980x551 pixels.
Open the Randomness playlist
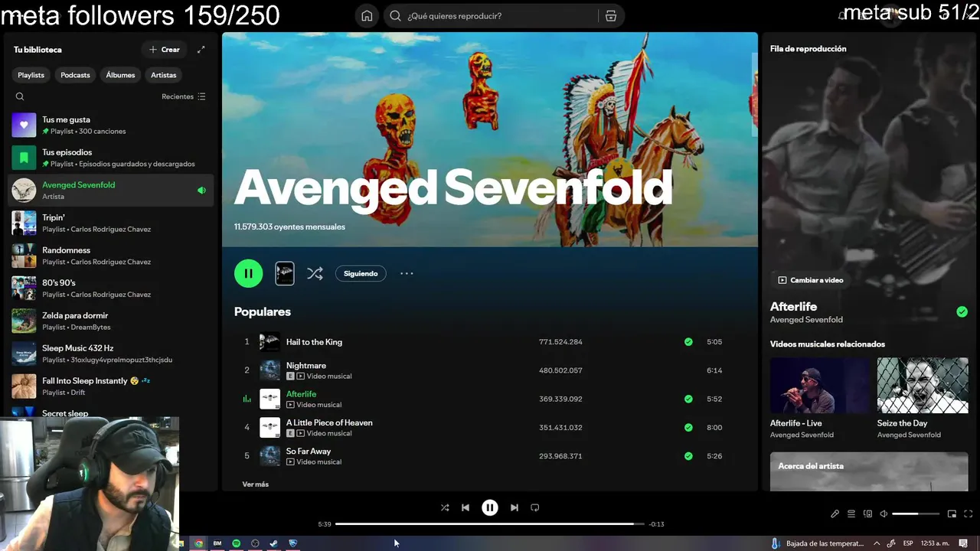tap(111, 256)
